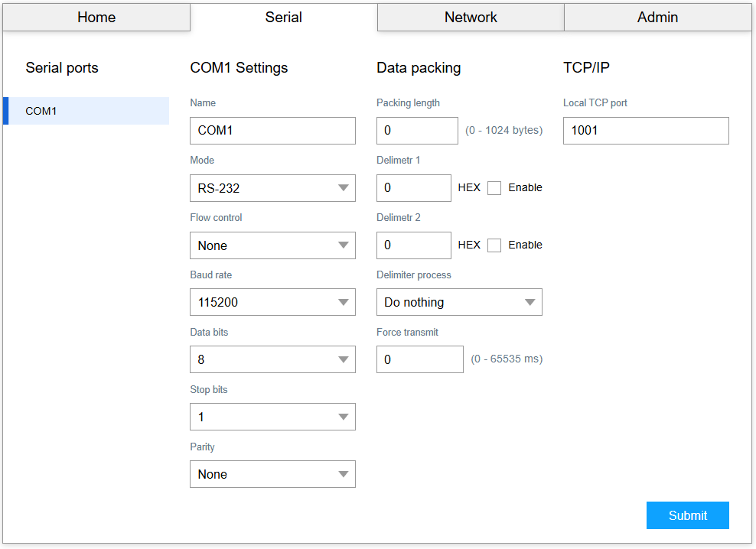Expand the Parity dropdown

(x=272, y=474)
